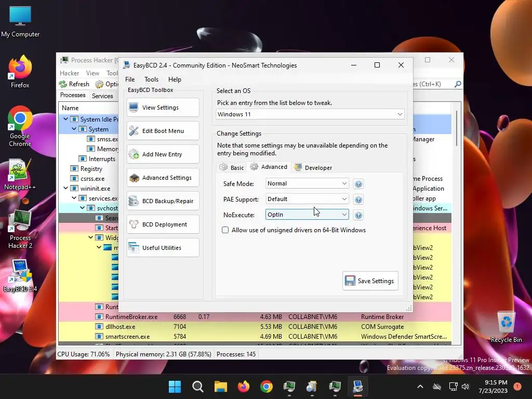Viewport: 532px width, 399px height.
Task: Show hidden tray icons chevron
Action: (x=420, y=387)
